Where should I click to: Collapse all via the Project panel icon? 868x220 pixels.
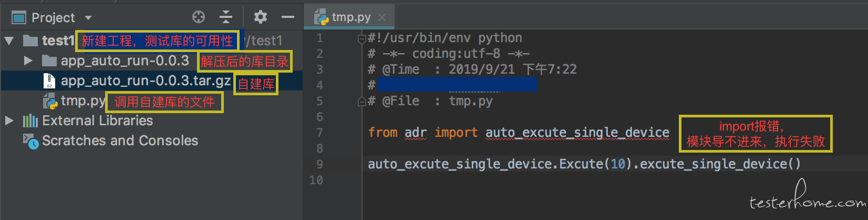226,17
